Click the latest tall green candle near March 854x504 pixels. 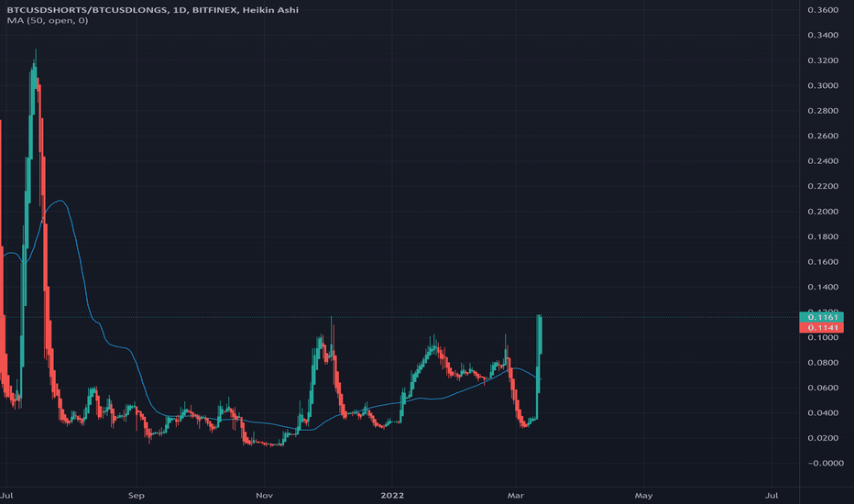(x=539, y=335)
